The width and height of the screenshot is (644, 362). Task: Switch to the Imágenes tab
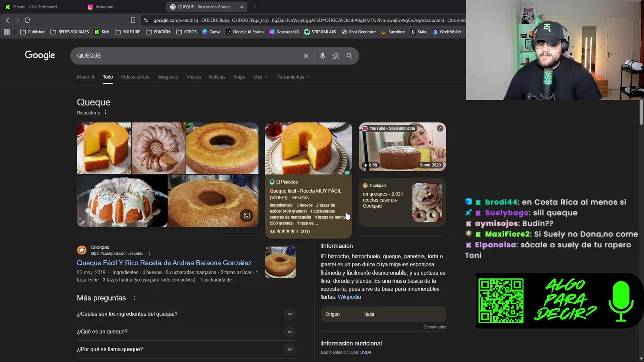(x=168, y=77)
